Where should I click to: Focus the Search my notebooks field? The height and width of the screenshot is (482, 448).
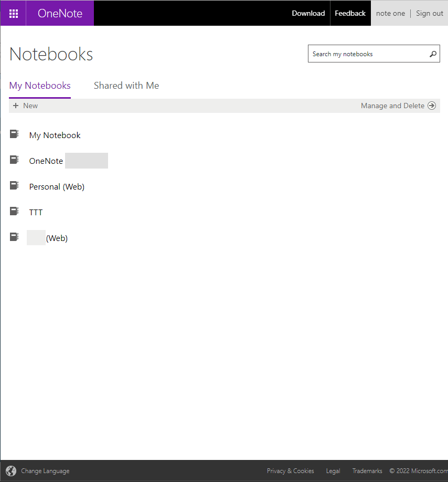[x=367, y=54]
